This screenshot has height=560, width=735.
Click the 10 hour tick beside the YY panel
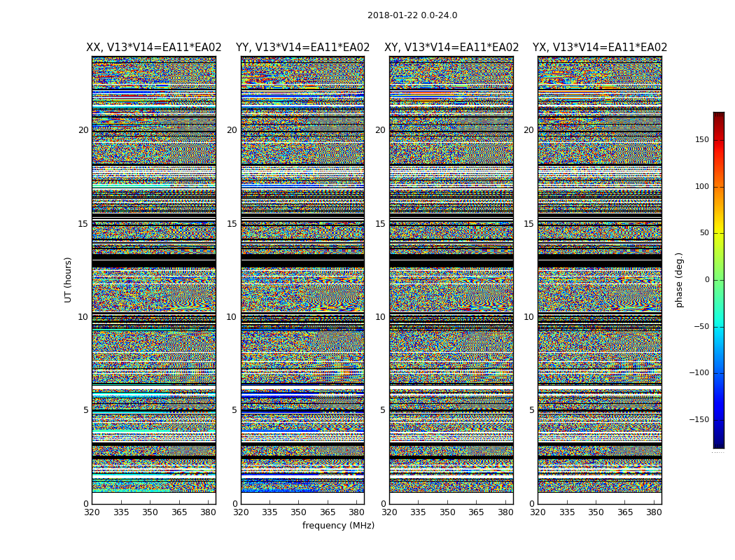[x=232, y=317]
